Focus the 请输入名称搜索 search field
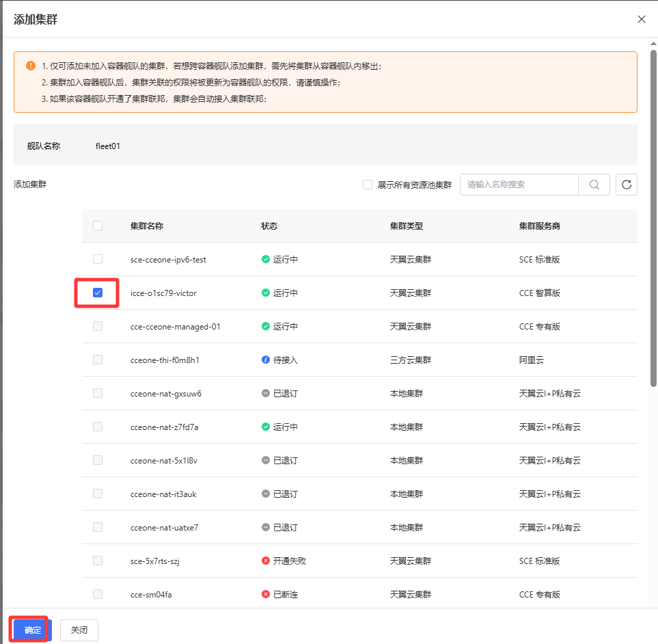 pyautogui.click(x=519, y=185)
